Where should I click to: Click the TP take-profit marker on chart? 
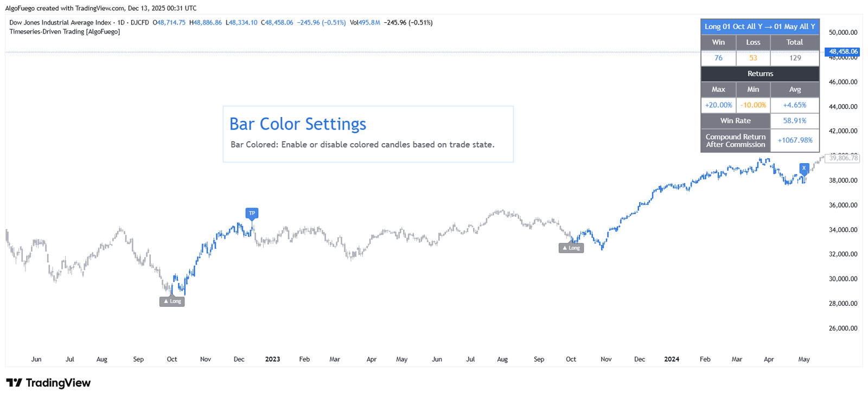pyautogui.click(x=252, y=213)
